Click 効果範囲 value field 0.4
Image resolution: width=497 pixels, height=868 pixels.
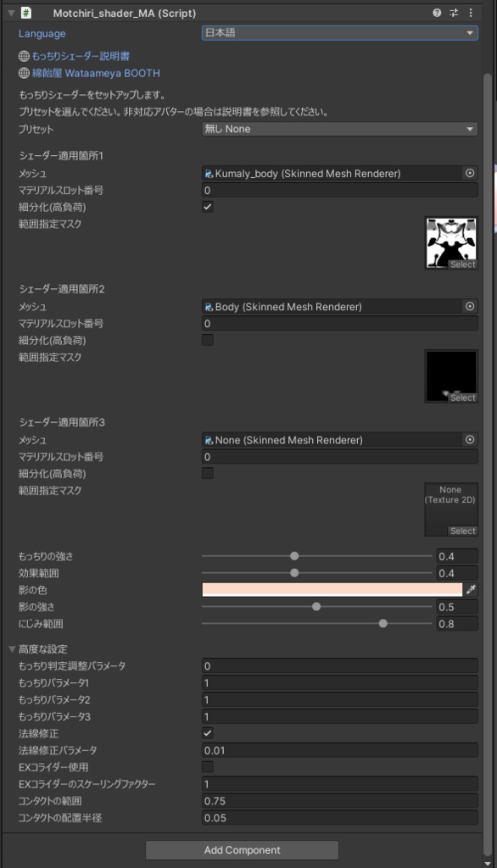tap(457, 574)
